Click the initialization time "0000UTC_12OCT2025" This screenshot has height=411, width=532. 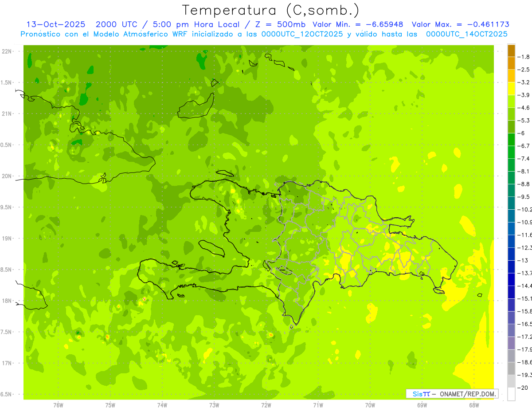[302, 34]
